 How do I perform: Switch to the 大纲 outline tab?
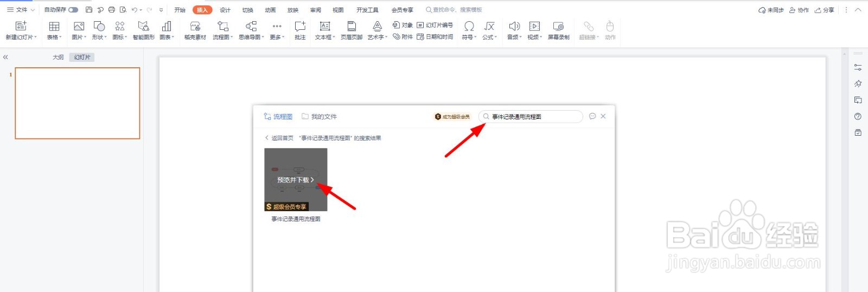[x=58, y=57]
